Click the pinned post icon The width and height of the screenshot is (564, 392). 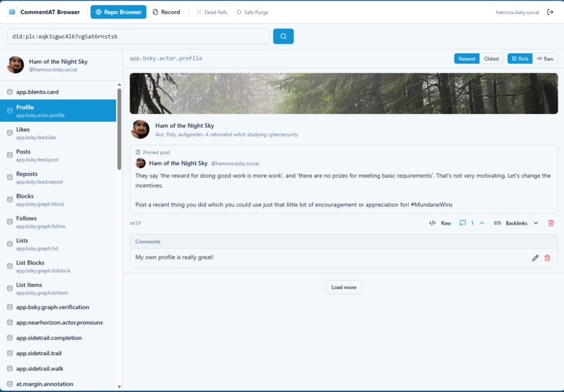tap(138, 153)
